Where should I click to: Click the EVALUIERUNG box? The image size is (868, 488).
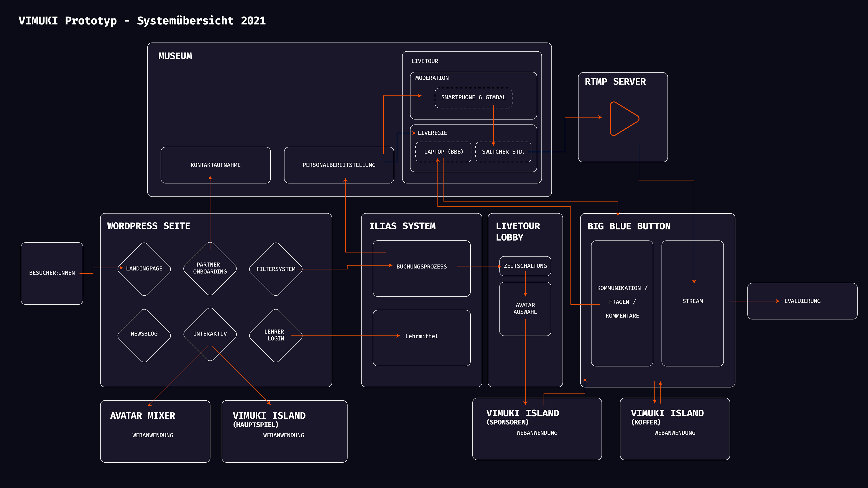pyautogui.click(x=802, y=301)
